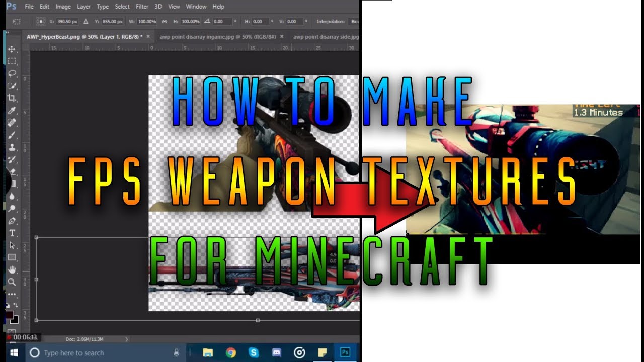The height and width of the screenshot is (362, 644).
Task: Select the History Brush tool
Action: coord(12,159)
